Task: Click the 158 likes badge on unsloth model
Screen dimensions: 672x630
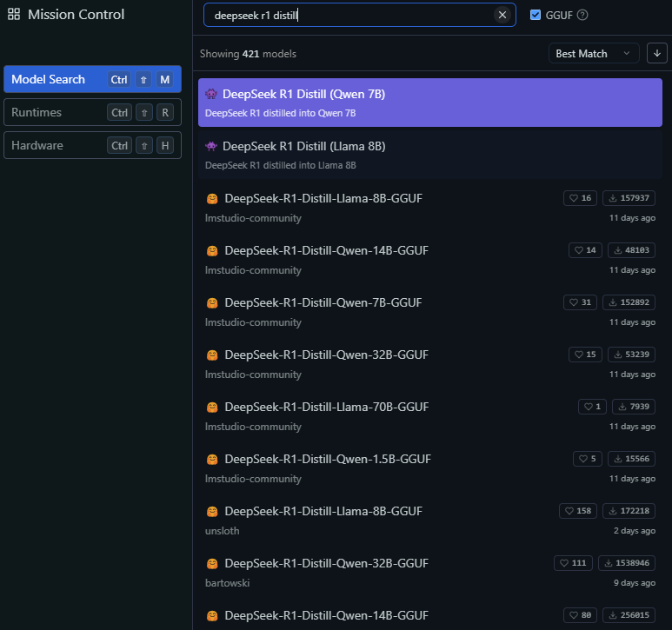Action: [578, 511]
